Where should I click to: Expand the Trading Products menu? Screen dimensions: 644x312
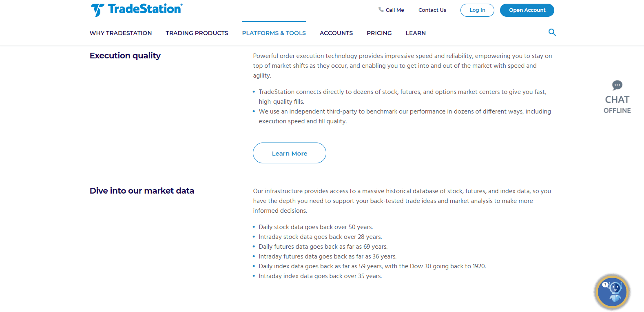click(197, 33)
